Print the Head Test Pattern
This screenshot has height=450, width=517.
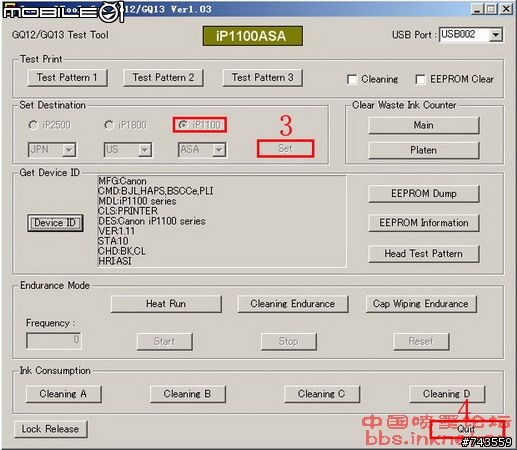click(x=424, y=254)
